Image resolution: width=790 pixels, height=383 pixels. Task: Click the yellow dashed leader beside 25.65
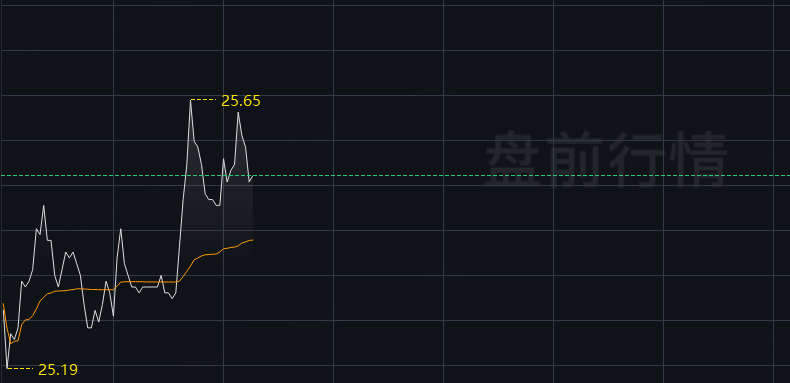205,100
